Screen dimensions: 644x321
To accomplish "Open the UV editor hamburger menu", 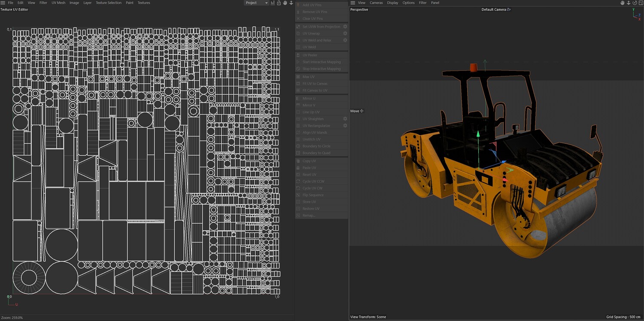I will coord(3,3).
